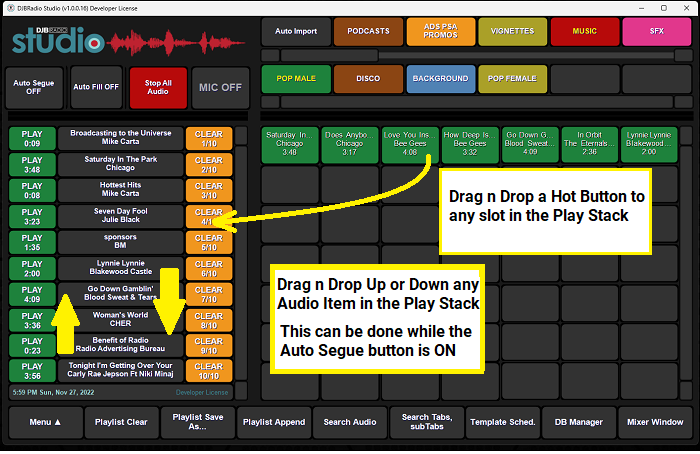Clear play stack slot 6/10

coord(209,269)
